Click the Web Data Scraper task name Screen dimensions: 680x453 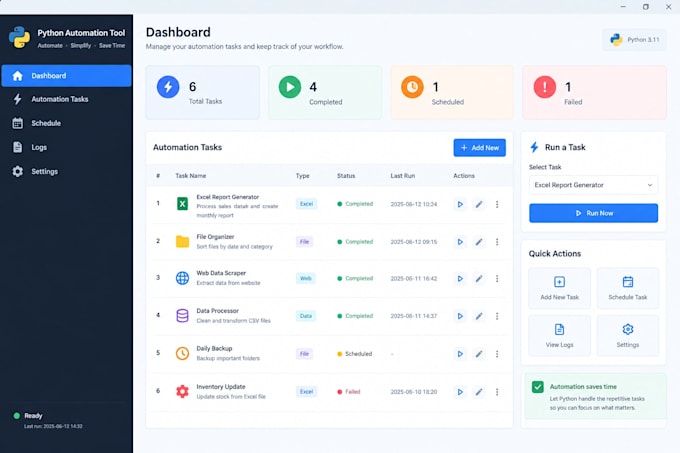click(x=221, y=273)
